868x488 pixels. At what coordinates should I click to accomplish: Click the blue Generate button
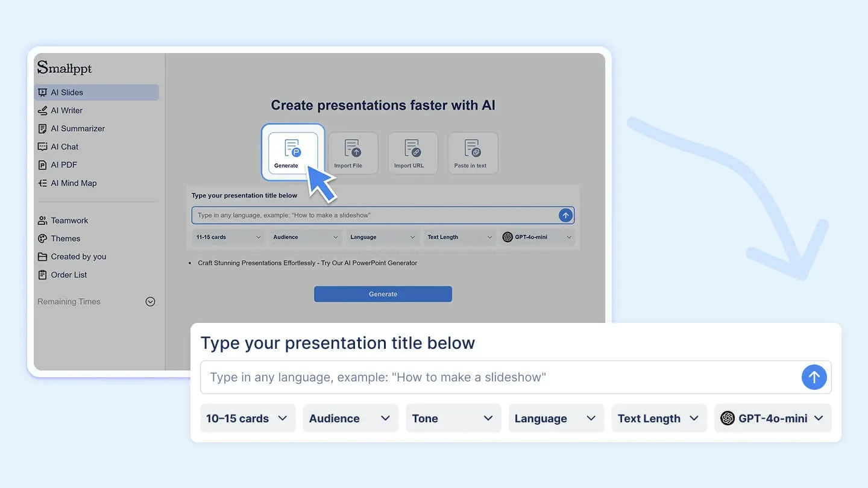(x=383, y=294)
